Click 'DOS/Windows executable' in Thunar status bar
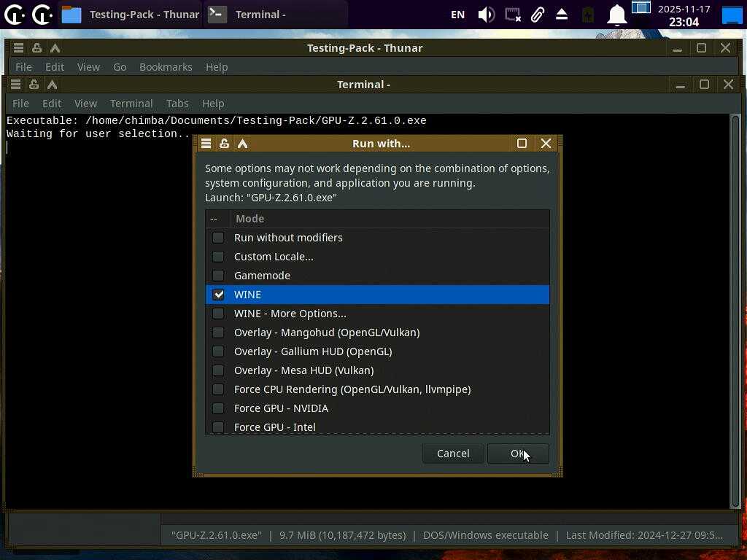Image resolution: width=747 pixels, height=560 pixels. [x=485, y=535]
